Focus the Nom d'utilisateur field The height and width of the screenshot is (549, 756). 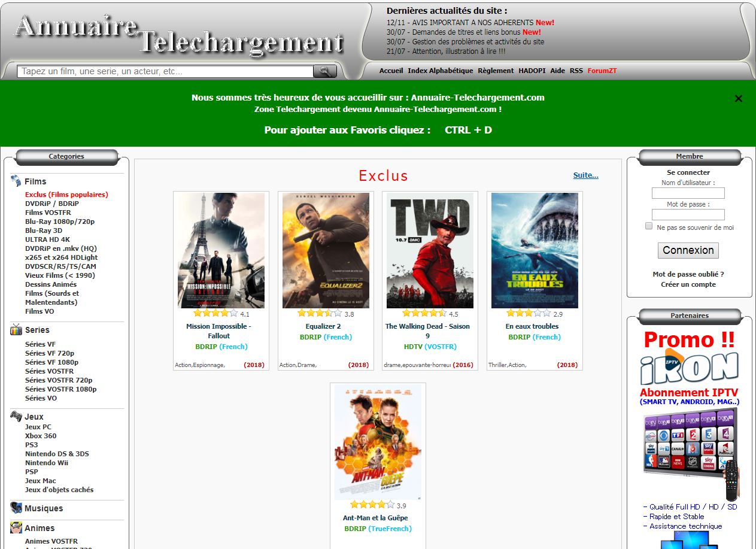click(x=688, y=193)
